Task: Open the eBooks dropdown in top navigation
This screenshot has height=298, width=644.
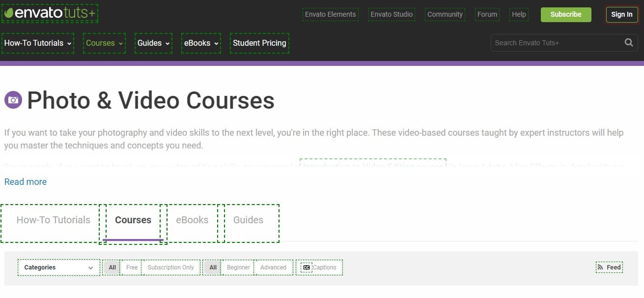Action: (201, 43)
